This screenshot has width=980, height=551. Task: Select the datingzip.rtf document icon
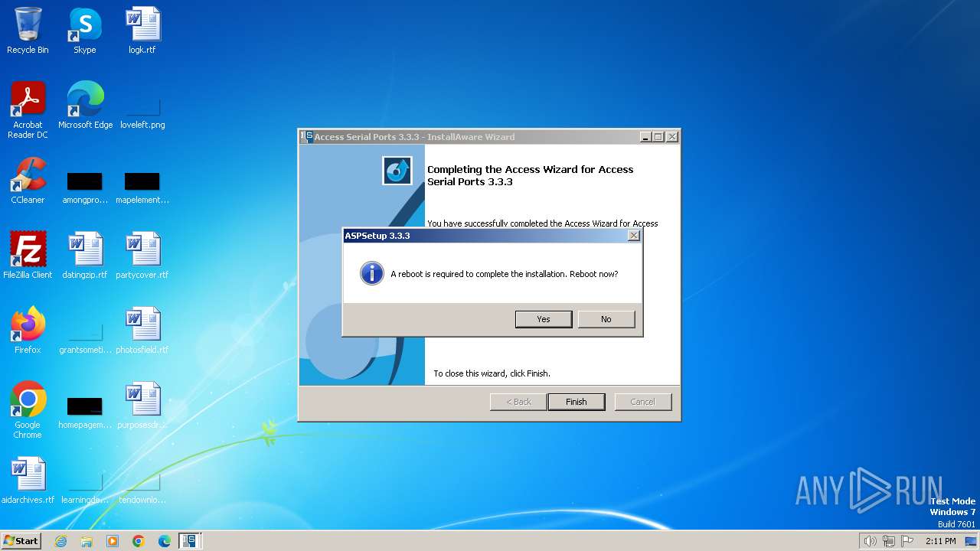(x=85, y=256)
